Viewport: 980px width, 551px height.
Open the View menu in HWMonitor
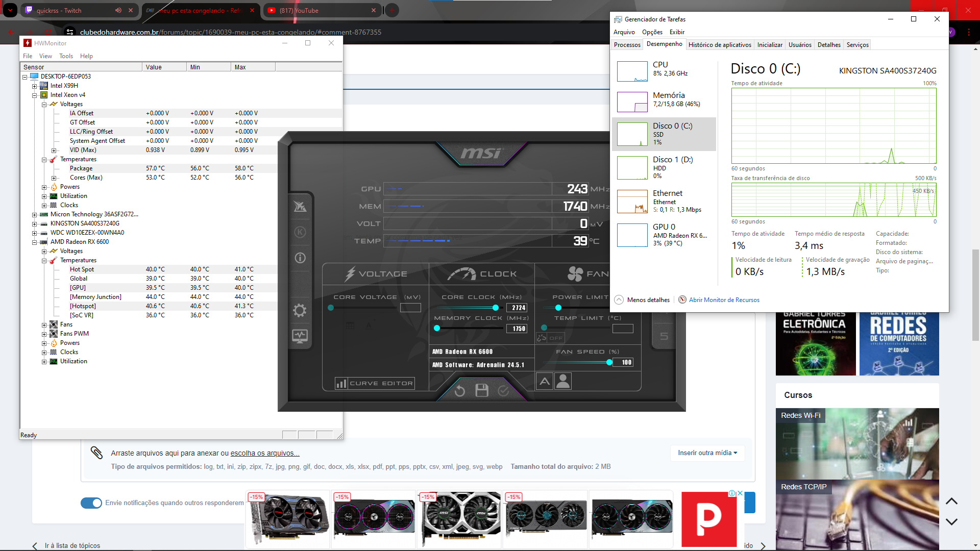pyautogui.click(x=45, y=56)
